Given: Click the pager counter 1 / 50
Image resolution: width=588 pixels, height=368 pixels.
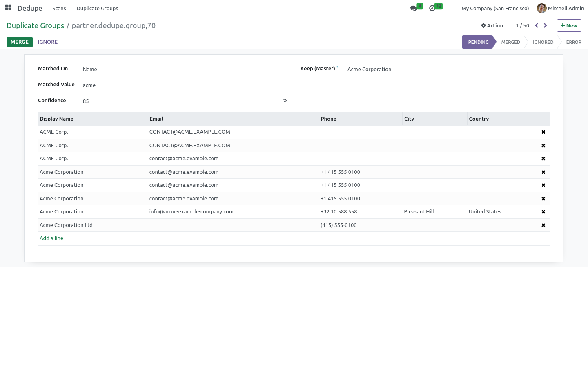Looking at the screenshot, I should [522, 25].
